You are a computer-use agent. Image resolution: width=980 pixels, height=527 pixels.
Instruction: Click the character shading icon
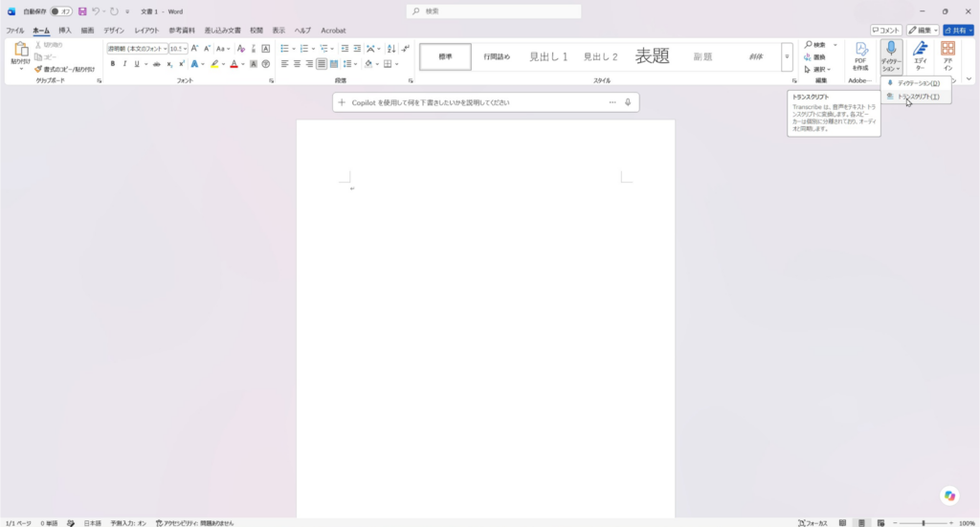click(x=253, y=64)
